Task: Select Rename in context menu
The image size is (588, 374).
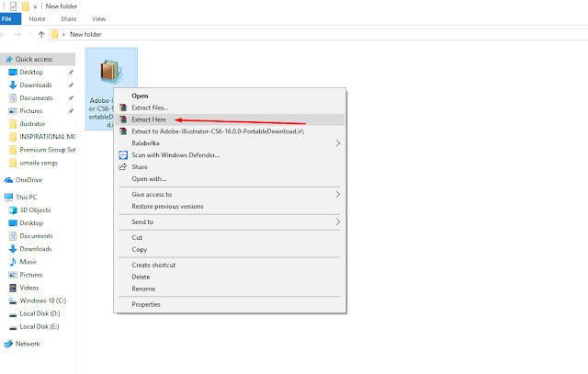Action: [230, 289]
